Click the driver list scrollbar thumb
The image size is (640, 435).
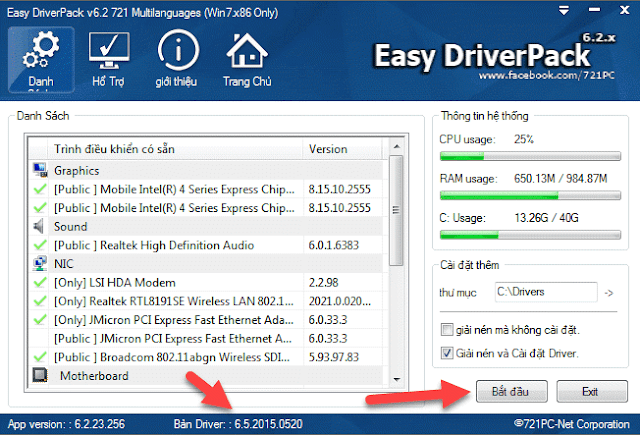(x=396, y=210)
